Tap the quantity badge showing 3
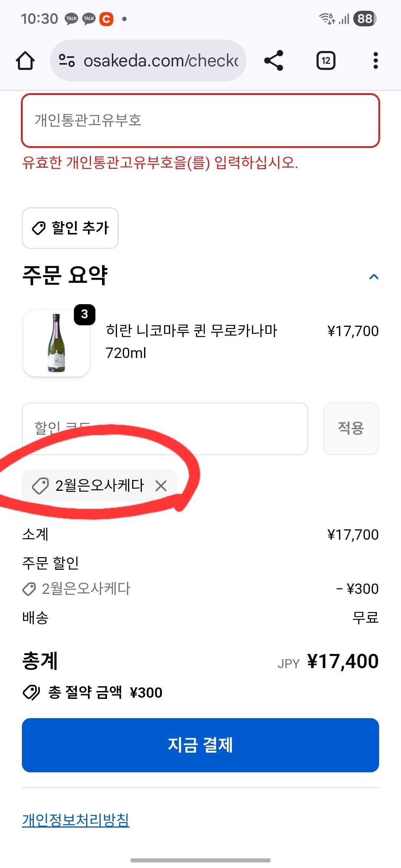This screenshot has height=868, width=401. point(85,315)
